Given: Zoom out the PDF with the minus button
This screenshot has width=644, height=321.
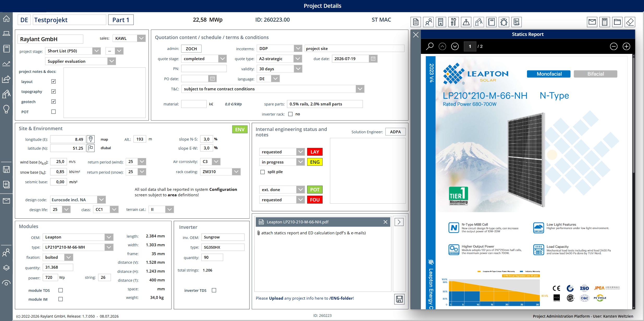Looking at the screenshot, I should 614,46.
